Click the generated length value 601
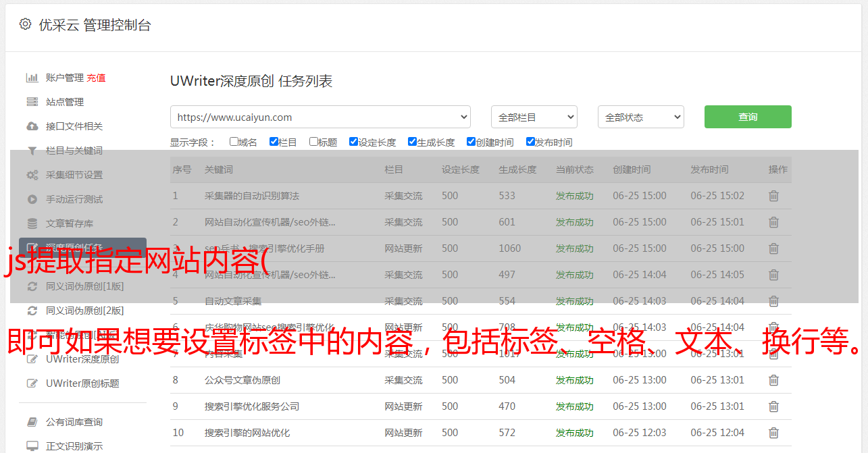Image resolution: width=868 pixels, height=453 pixels. tap(507, 222)
